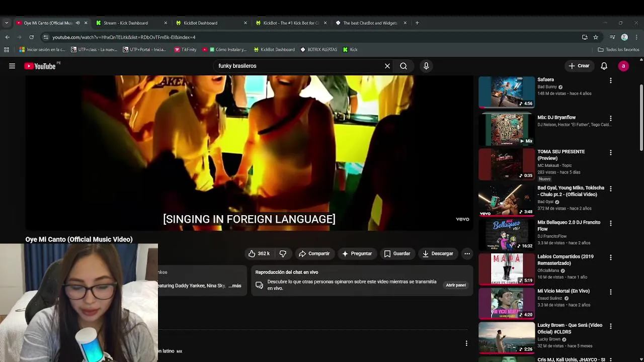Viewport: 644px width, 362px height.
Task: Open Lucky Brown - Que Será title
Action: pyautogui.click(x=570, y=328)
